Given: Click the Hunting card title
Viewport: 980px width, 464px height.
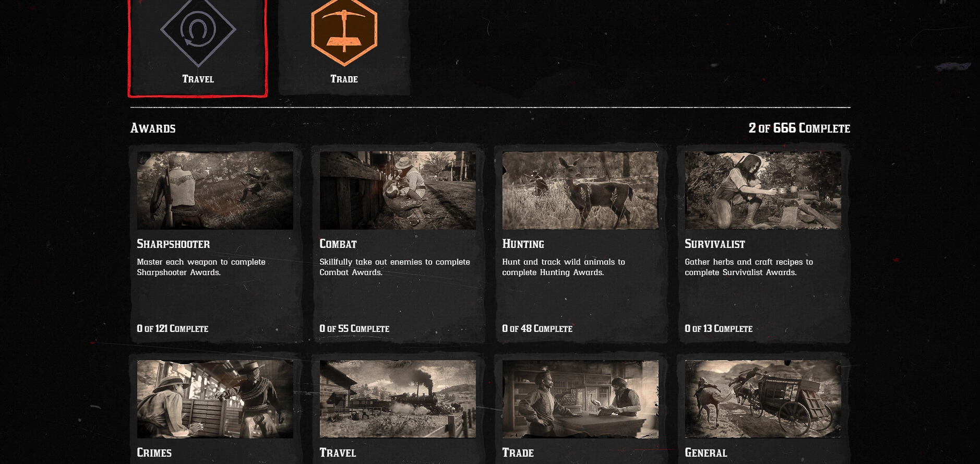Looking at the screenshot, I should pos(523,244).
